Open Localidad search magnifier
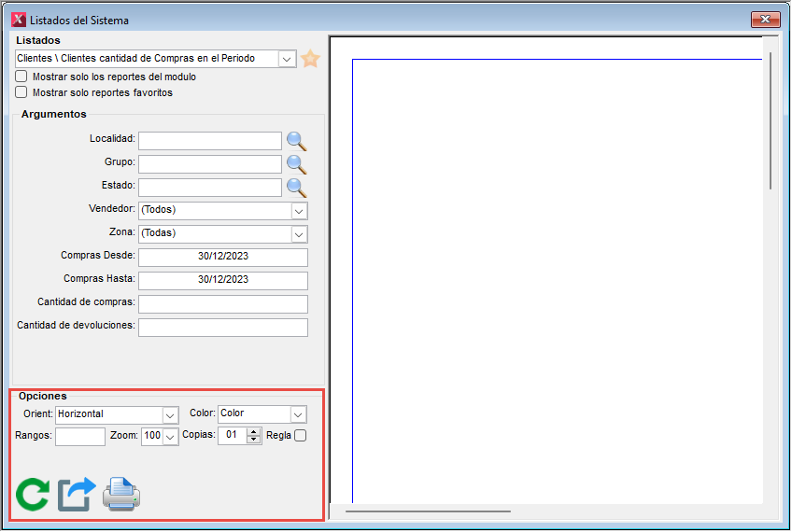The image size is (792, 532). [296, 141]
